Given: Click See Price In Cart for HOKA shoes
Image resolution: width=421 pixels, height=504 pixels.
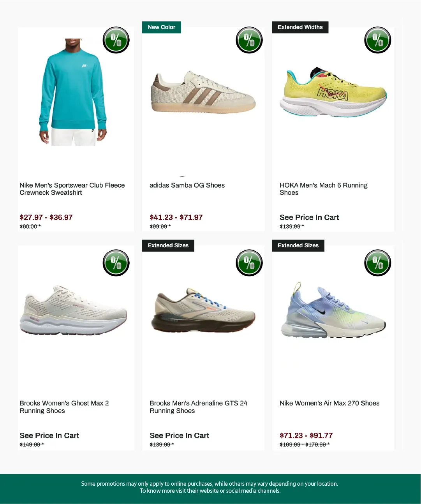Looking at the screenshot, I should click(x=309, y=217).
